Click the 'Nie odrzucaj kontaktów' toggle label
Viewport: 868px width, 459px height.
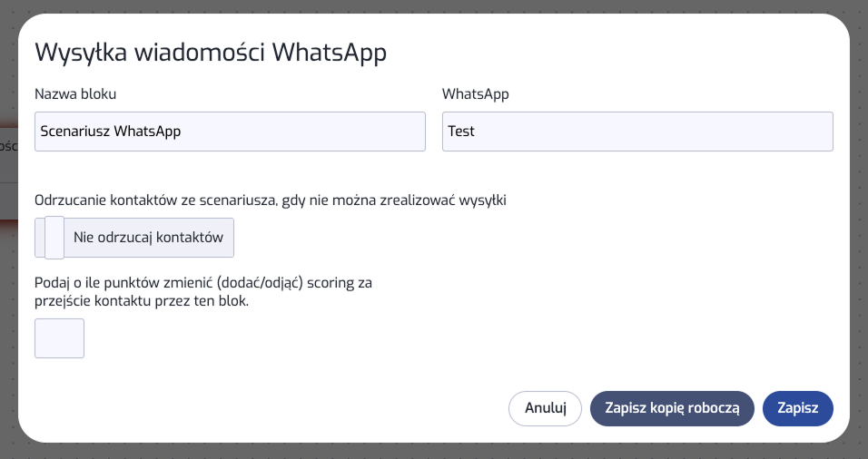pos(148,238)
